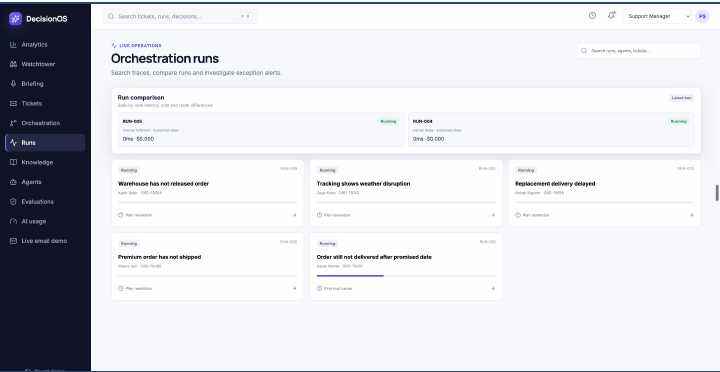Click arrow on Tracking shows weather disruption card
This screenshot has height=372, width=720.
coord(493,215)
